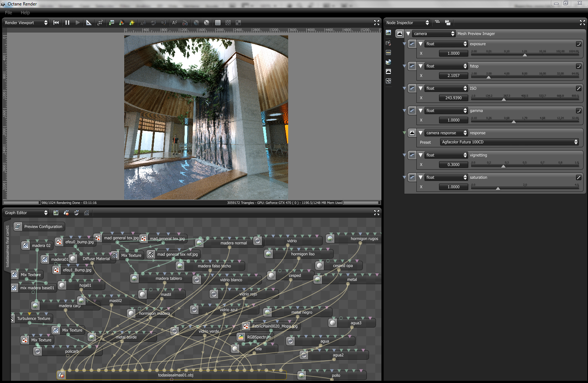Toggle texture nodes visibility in Graph Editor

(x=87, y=213)
